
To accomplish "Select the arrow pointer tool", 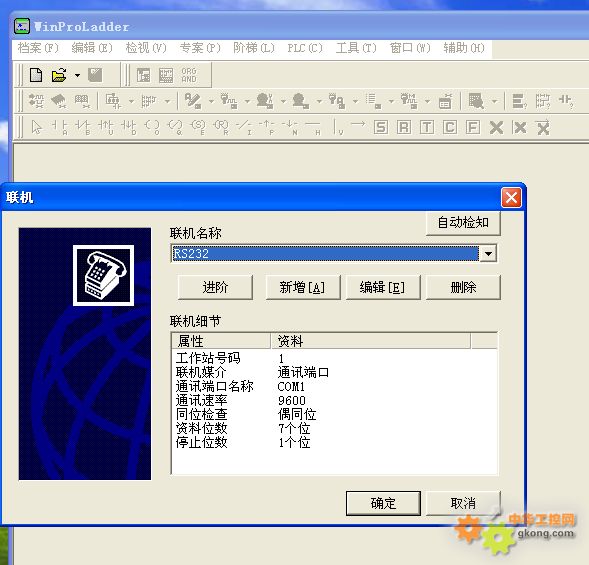I will pyautogui.click(x=36, y=127).
